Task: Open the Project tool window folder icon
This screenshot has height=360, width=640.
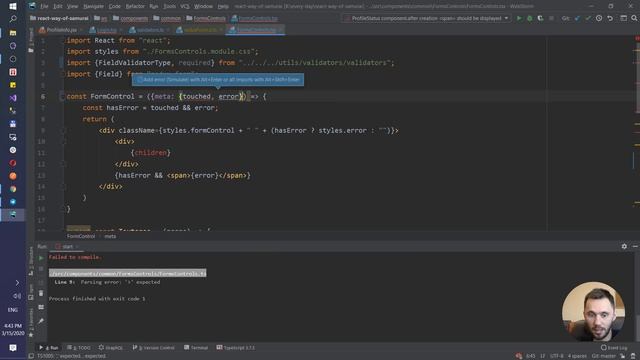Action: (x=31, y=50)
